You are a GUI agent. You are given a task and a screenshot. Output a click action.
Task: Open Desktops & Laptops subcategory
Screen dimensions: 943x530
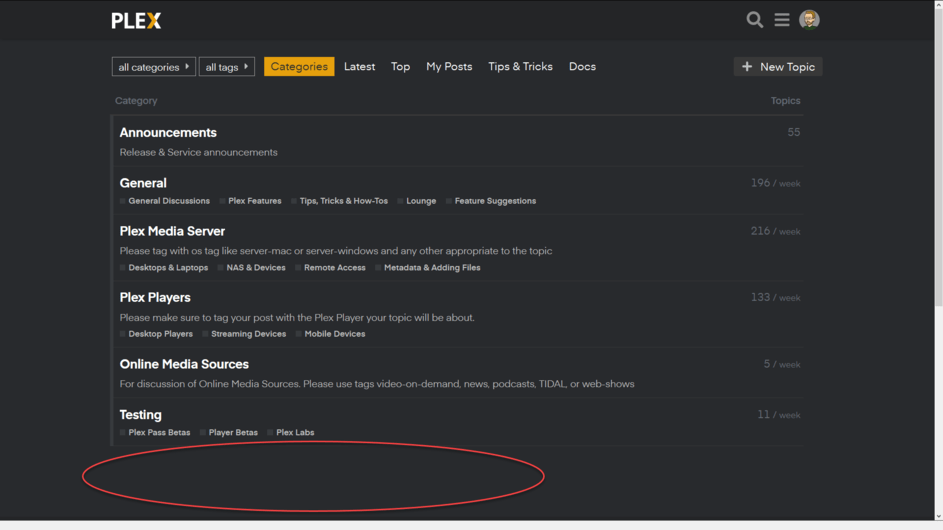pyautogui.click(x=168, y=268)
